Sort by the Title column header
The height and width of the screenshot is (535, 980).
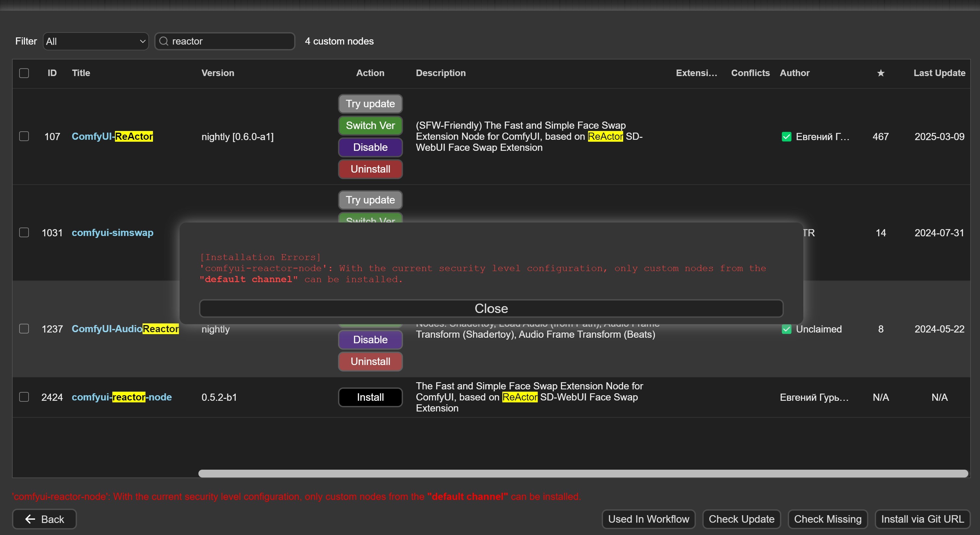(81, 73)
